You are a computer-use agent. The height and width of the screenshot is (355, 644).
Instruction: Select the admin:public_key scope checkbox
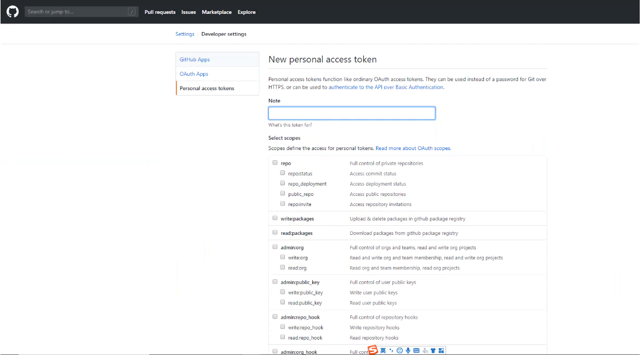(275, 282)
